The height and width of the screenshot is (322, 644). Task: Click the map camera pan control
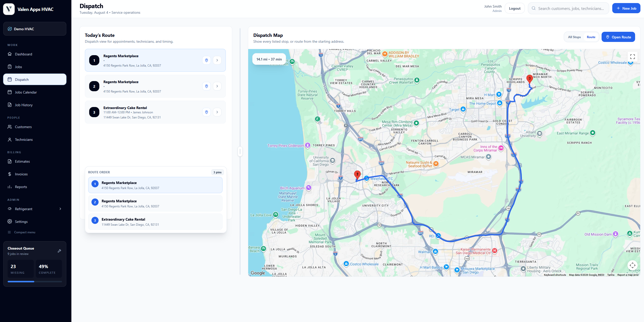tap(633, 265)
